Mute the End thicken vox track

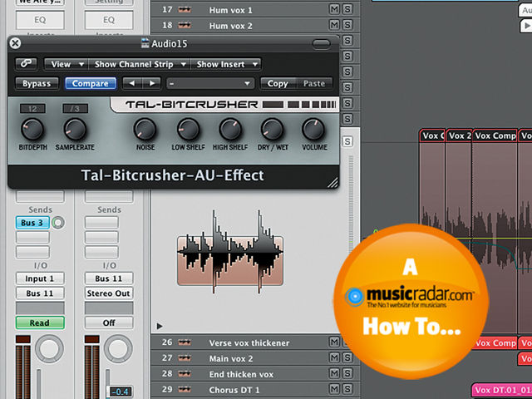(334, 373)
